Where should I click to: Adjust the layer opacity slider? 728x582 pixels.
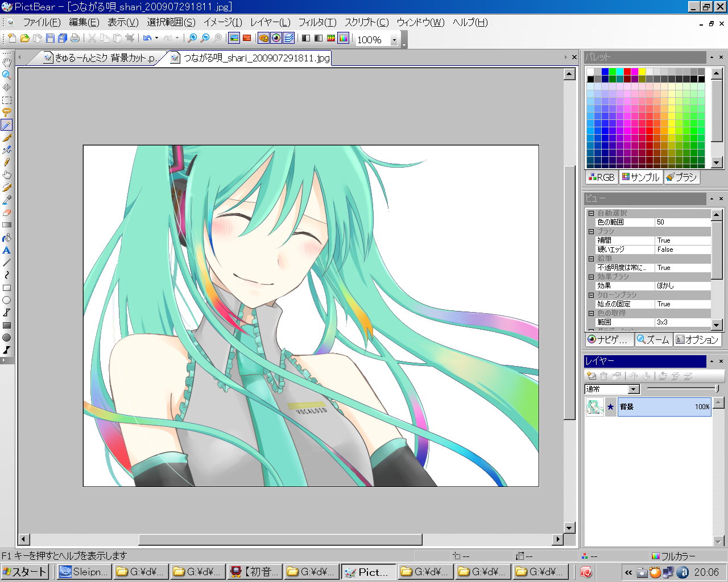click(x=717, y=389)
